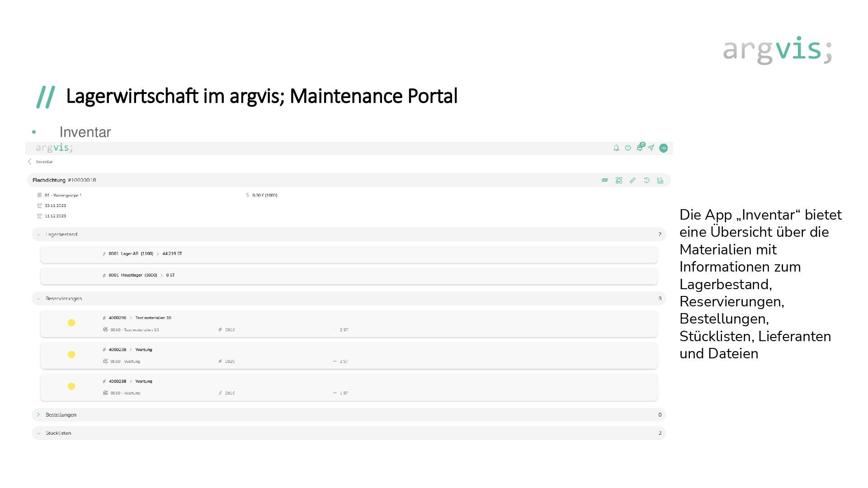
Task: Open the QR code icon
Action: point(619,180)
